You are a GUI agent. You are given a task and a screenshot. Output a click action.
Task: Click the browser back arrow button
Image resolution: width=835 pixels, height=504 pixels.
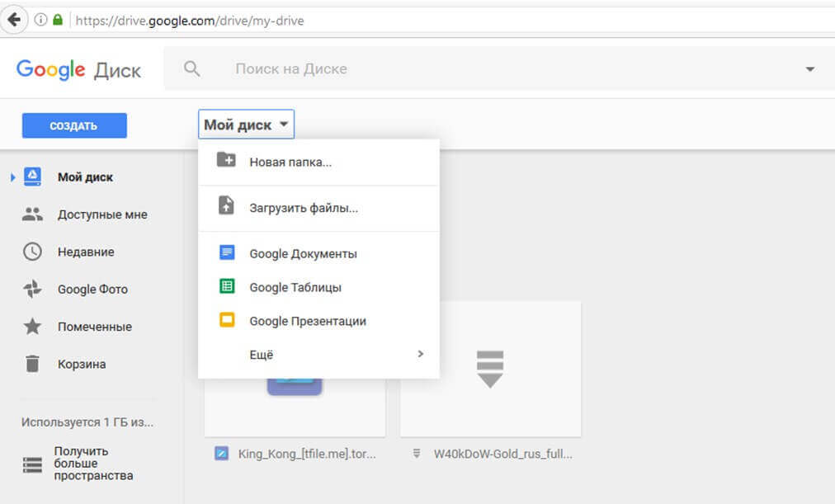(13, 20)
